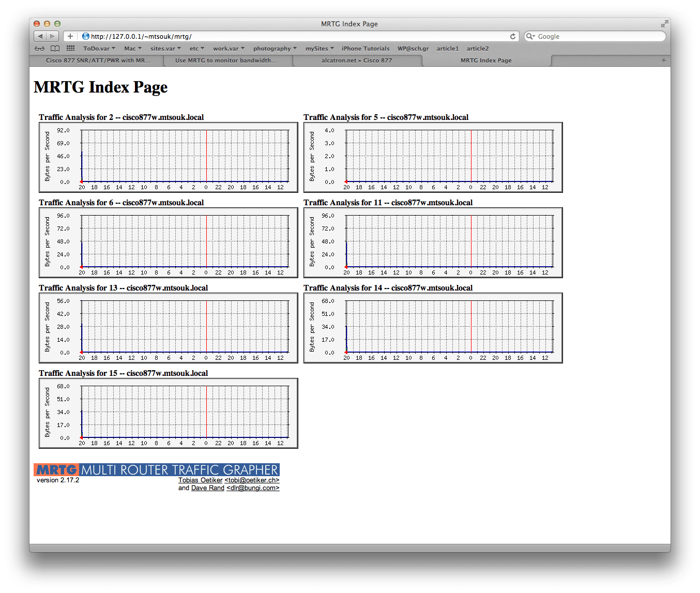
Task: Open the traffic graph for interface 2
Action: click(x=169, y=158)
